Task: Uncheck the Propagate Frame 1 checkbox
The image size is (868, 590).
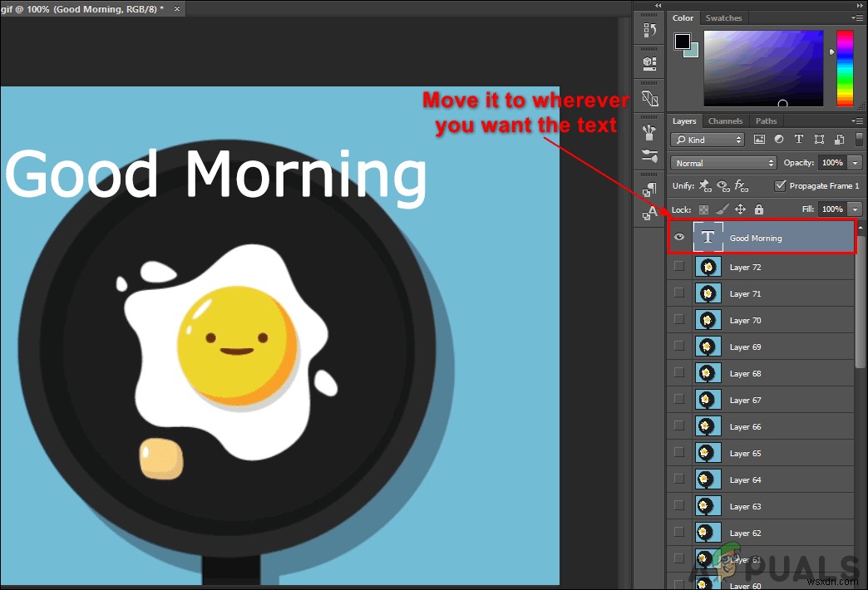Action: (x=780, y=186)
